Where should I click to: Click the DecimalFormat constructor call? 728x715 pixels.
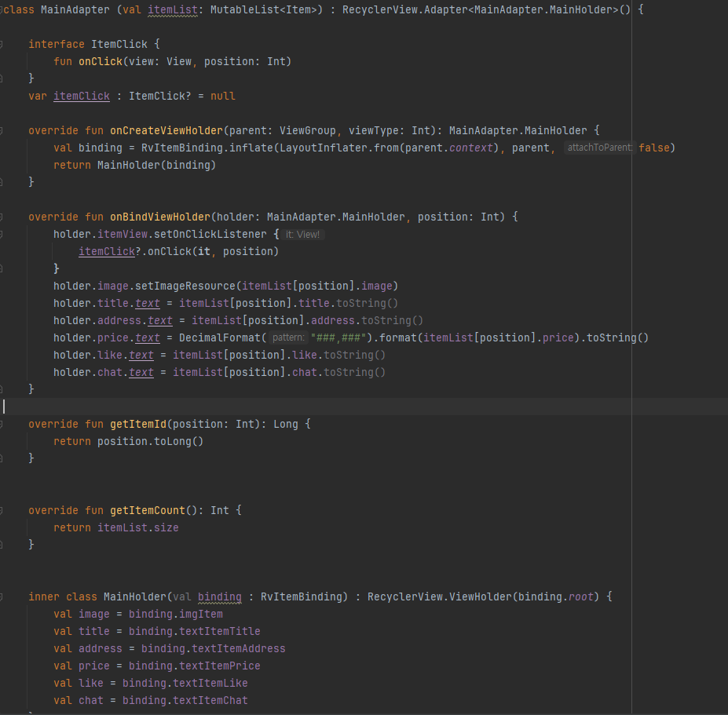[x=220, y=337]
